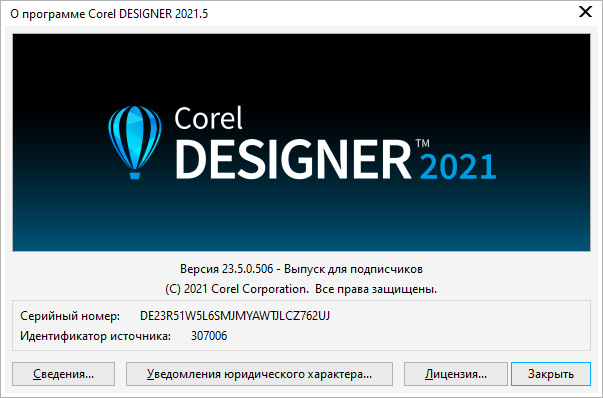
Task: Open the Сведения... system info button
Action: (63, 374)
